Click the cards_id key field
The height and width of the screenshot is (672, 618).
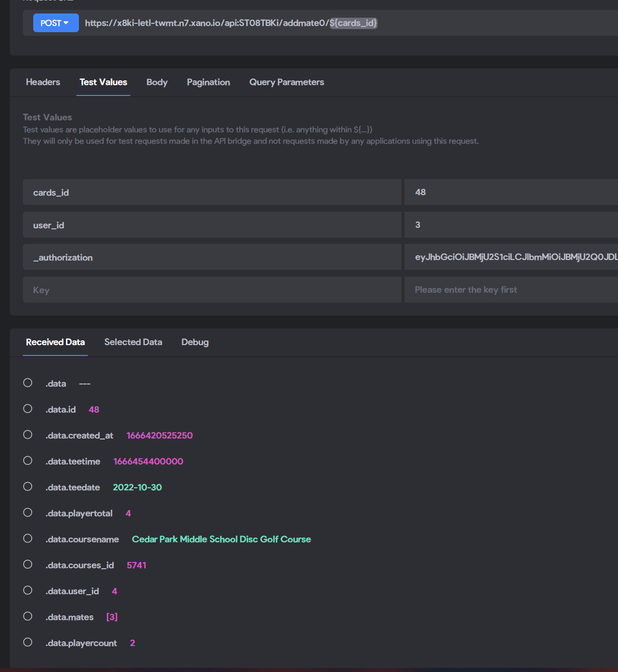(x=212, y=192)
